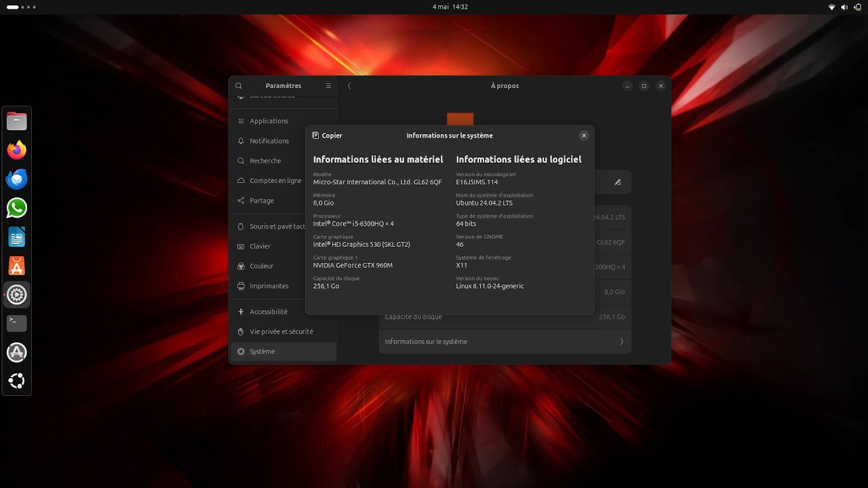Click the pencil edit icon for device name
868x488 pixels.
pos(617,182)
